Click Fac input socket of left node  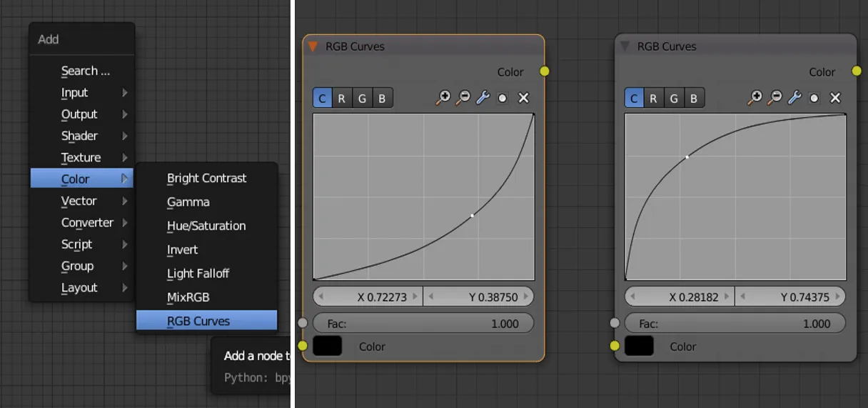point(303,323)
